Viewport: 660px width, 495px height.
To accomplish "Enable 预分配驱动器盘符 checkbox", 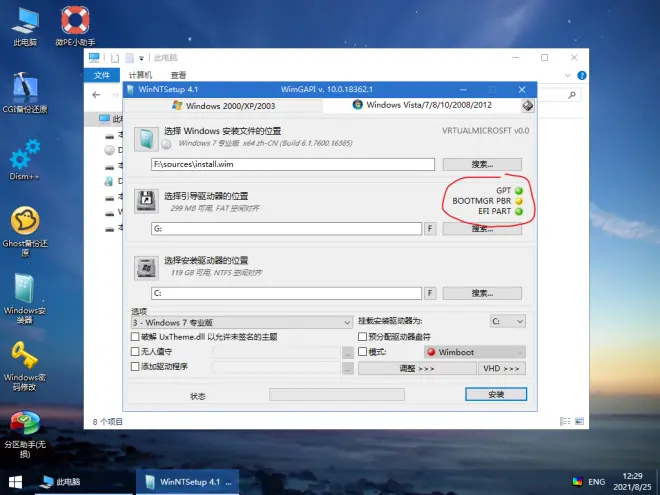I will pos(362,337).
